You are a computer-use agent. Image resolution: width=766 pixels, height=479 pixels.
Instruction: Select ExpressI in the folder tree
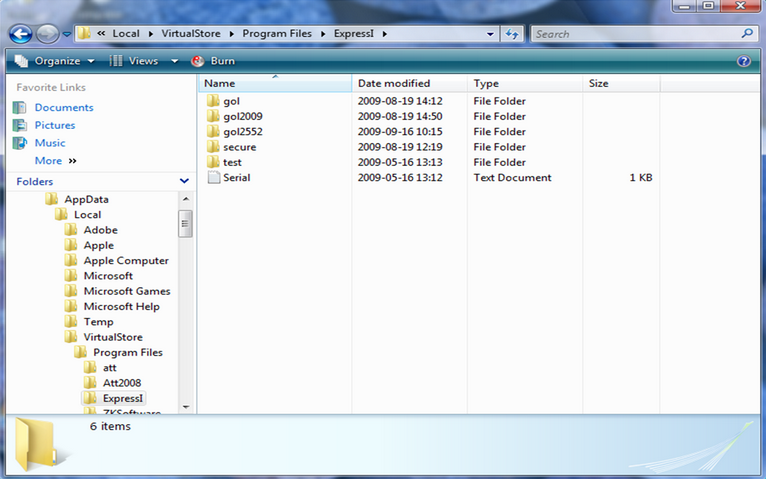pyautogui.click(x=123, y=398)
